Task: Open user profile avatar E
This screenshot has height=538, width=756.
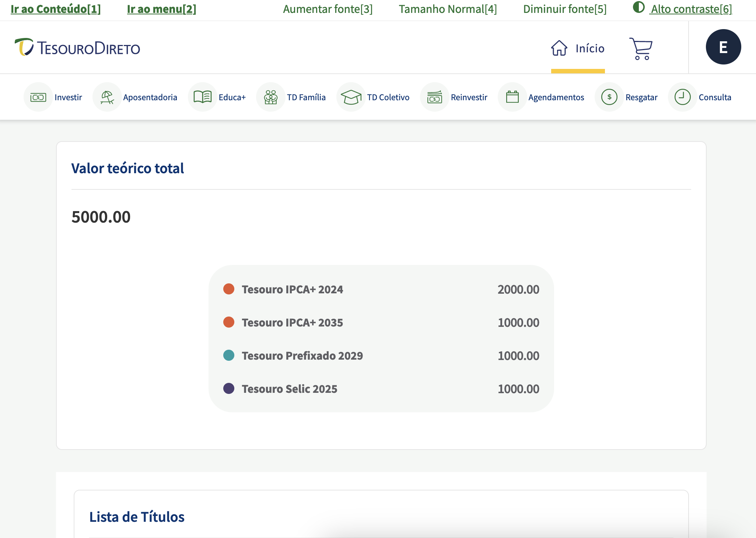Action: (723, 47)
